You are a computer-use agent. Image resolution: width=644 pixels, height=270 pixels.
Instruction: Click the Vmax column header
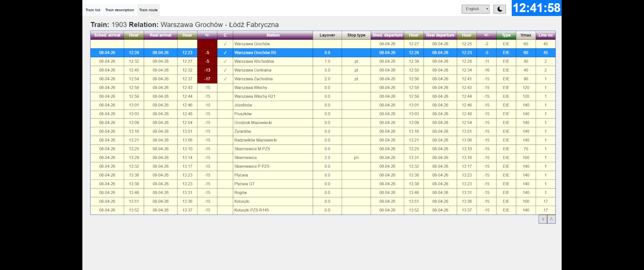point(526,35)
